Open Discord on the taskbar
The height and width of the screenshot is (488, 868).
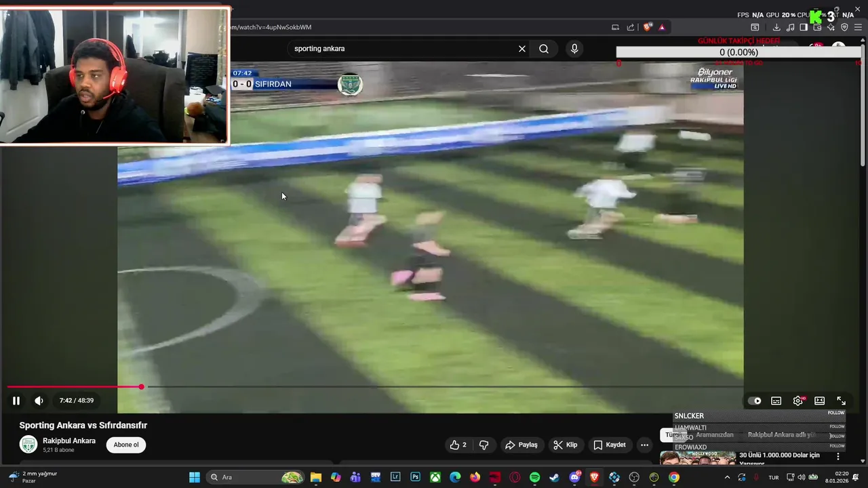pos(574,477)
